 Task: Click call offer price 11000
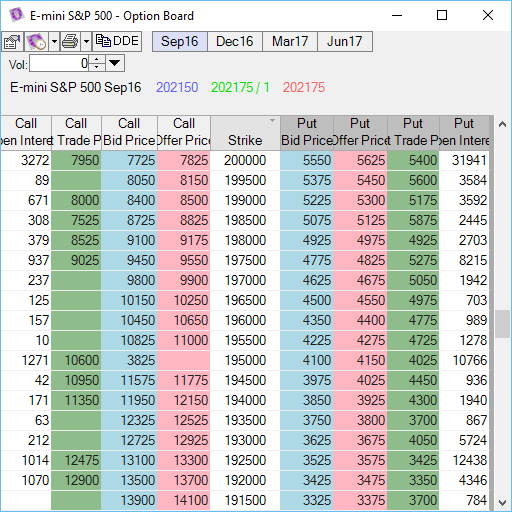tap(184, 341)
